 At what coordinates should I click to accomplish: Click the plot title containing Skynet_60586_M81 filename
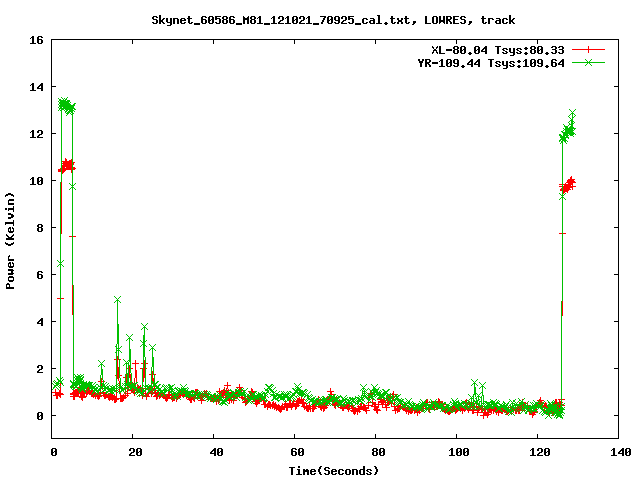tap(333, 19)
